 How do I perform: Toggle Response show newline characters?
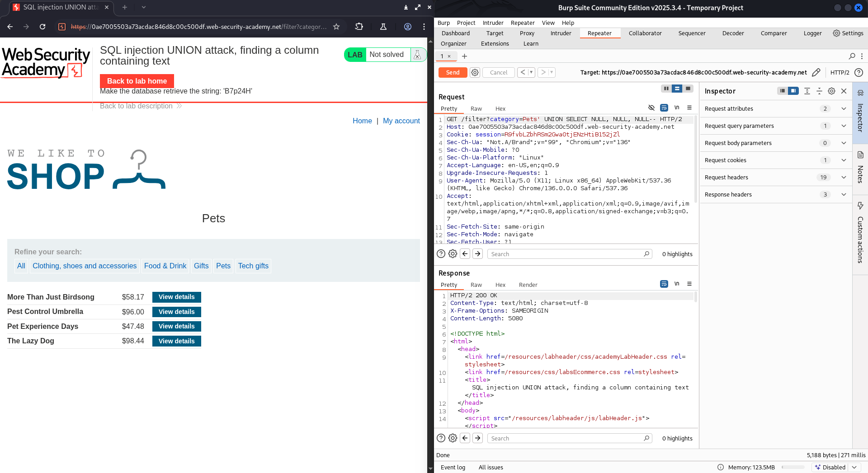(677, 284)
